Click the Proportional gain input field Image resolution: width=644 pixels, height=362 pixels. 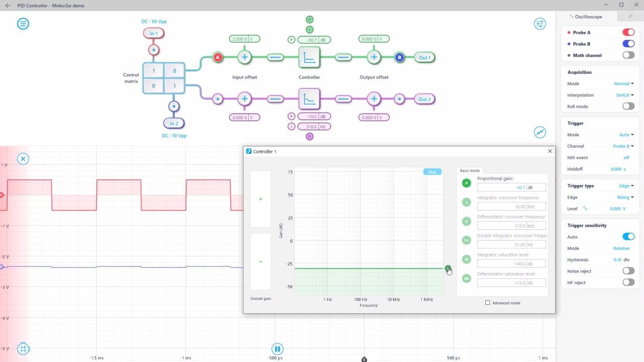pyautogui.click(x=502, y=188)
